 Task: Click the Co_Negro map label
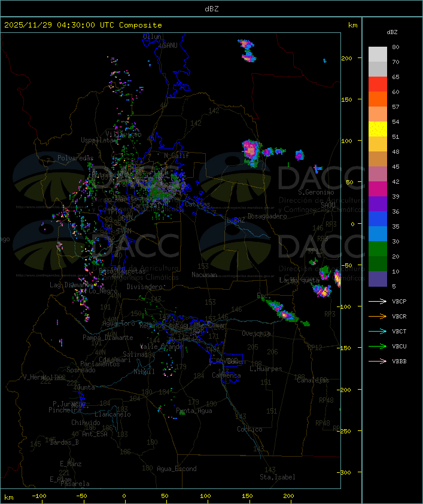[103, 291]
